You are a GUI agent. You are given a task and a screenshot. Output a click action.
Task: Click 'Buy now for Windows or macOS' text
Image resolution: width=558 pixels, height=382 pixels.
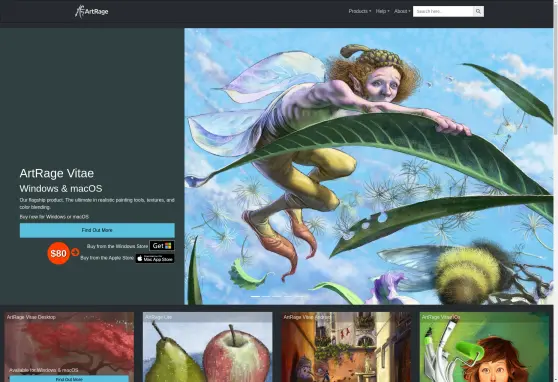point(54,217)
